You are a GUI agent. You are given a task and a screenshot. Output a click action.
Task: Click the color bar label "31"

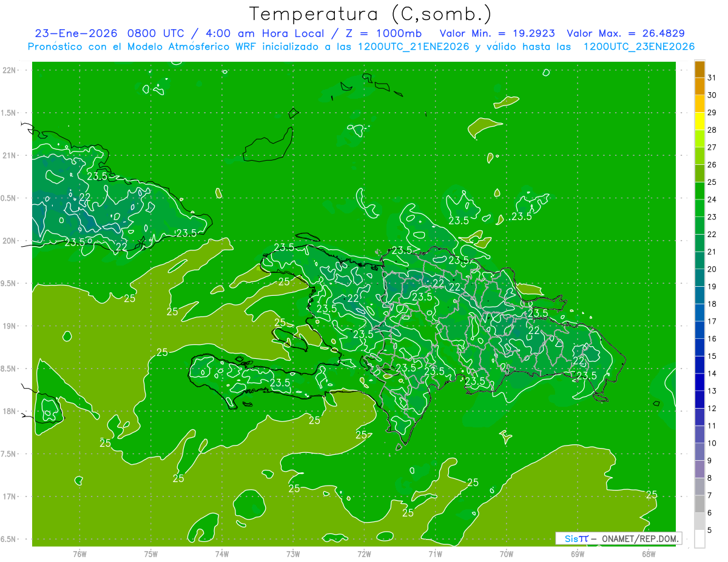(712, 78)
